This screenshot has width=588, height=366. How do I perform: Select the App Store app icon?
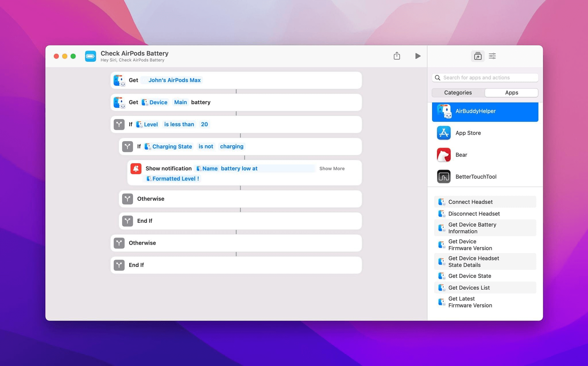(x=444, y=133)
